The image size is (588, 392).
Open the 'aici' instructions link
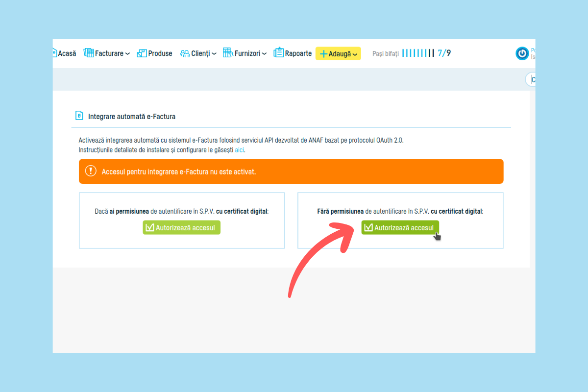tap(239, 150)
